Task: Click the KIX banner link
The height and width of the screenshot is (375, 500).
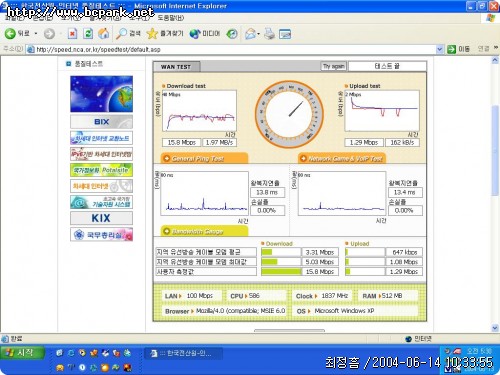Action: [101, 218]
